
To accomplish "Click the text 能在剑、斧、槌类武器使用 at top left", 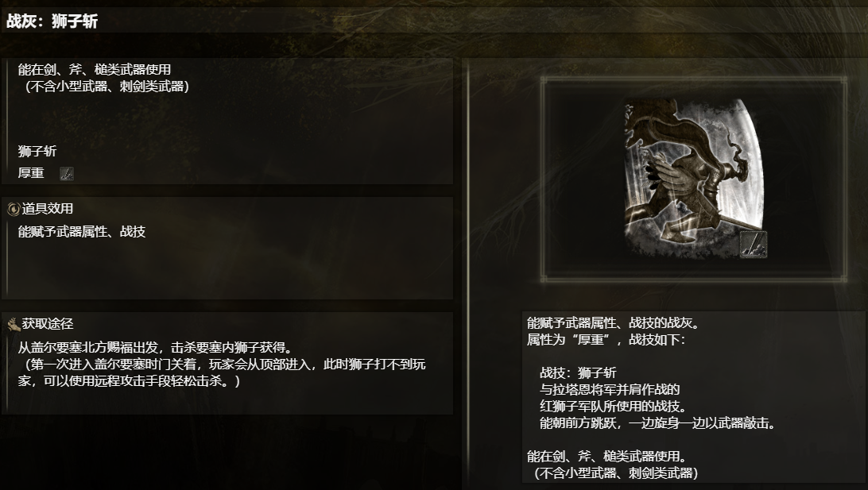I will [x=94, y=70].
